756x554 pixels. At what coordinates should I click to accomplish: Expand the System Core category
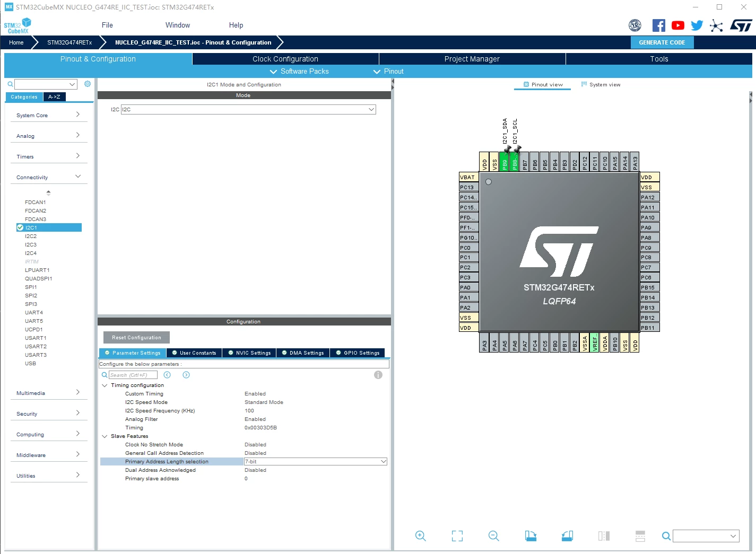[x=48, y=115]
